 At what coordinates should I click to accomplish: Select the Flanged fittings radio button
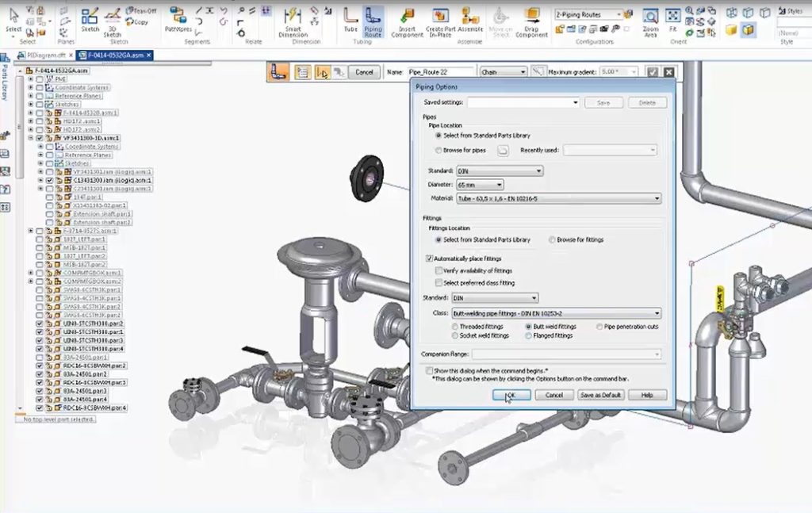click(527, 335)
